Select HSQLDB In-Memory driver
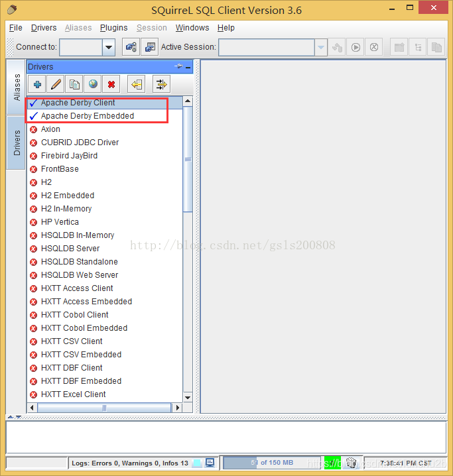453x476 pixels. click(105, 235)
